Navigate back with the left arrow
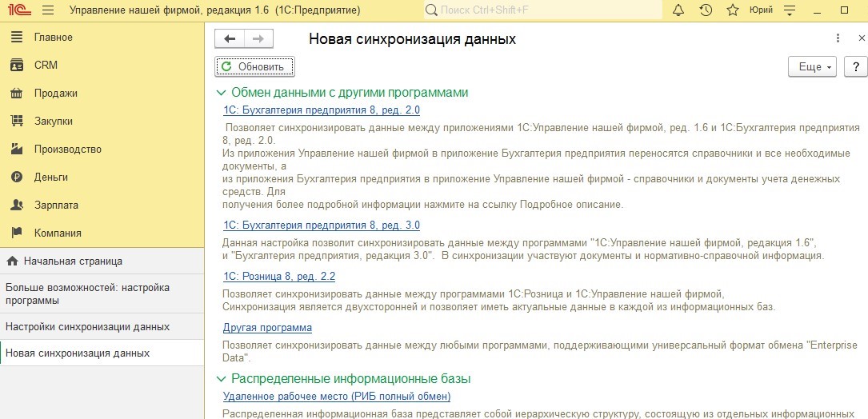 click(x=230, y=38)
